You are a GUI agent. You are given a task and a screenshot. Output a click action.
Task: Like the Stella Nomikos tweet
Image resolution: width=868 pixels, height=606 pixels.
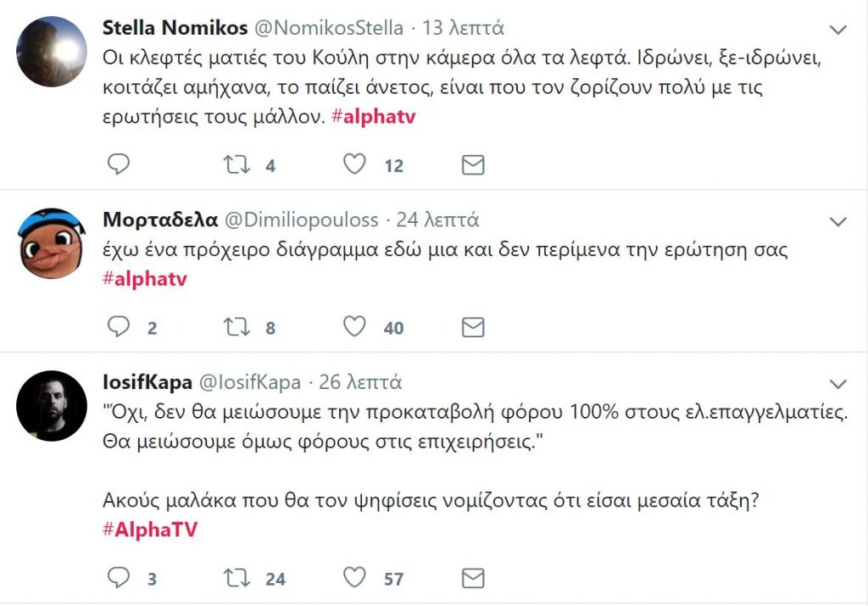pos(353,165)
